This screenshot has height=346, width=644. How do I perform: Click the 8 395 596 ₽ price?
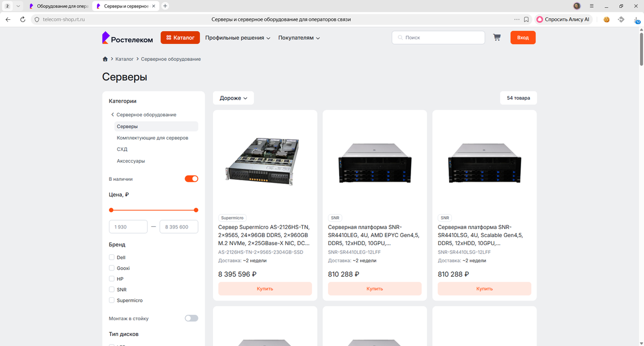point(238,274)
